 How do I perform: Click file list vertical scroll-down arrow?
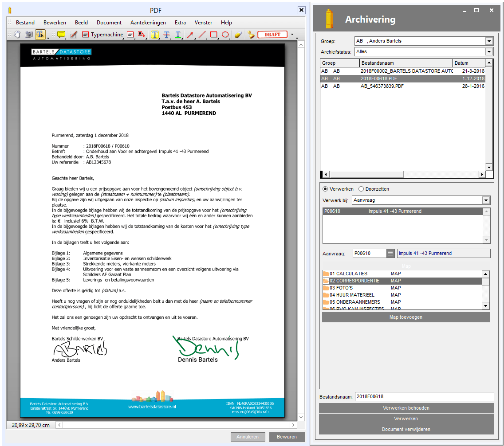pos(489,167)
